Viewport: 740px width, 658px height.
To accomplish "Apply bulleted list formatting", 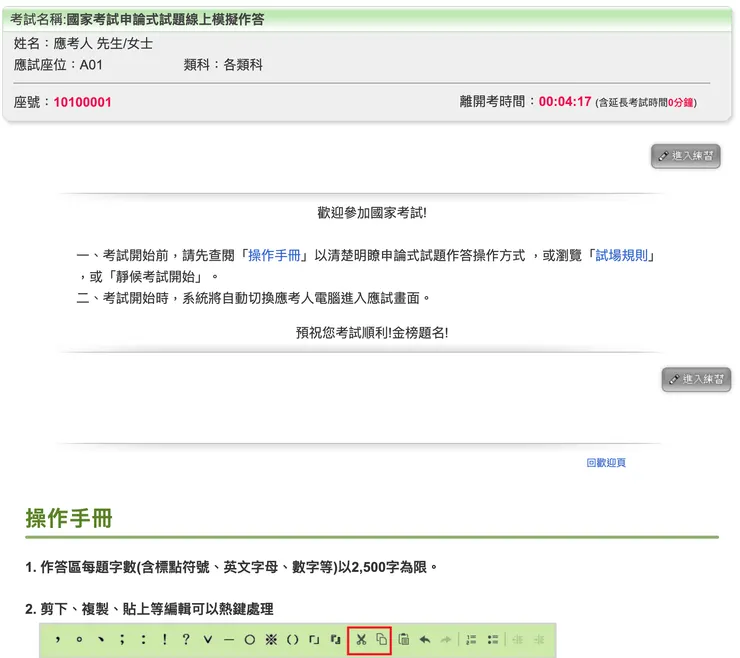I will 493,640.
